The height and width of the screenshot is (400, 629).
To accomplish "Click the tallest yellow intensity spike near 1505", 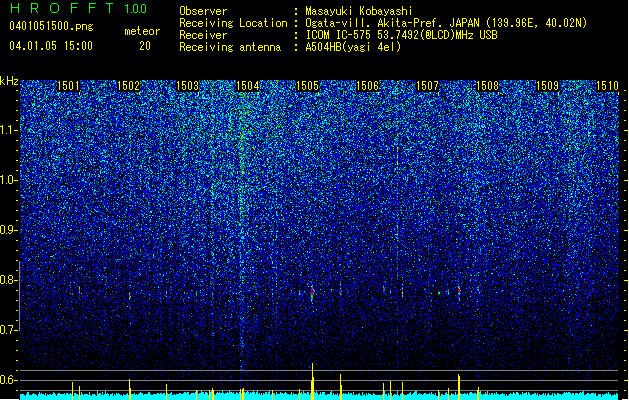I will (x=312, y=381).
